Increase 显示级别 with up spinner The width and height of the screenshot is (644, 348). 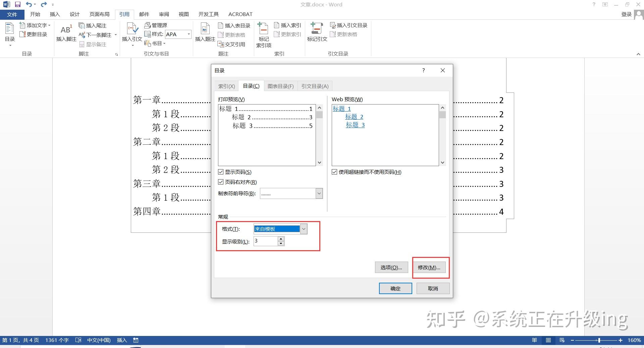tap(281, 239)
